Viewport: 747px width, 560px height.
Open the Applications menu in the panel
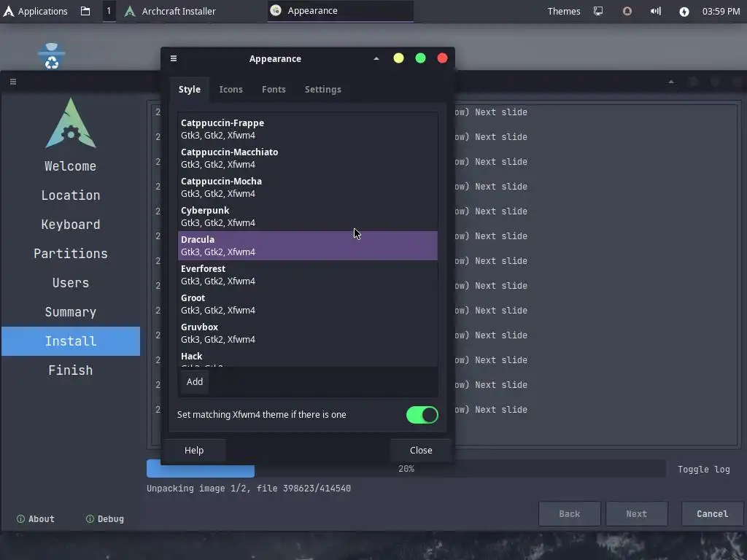[36, 11]
